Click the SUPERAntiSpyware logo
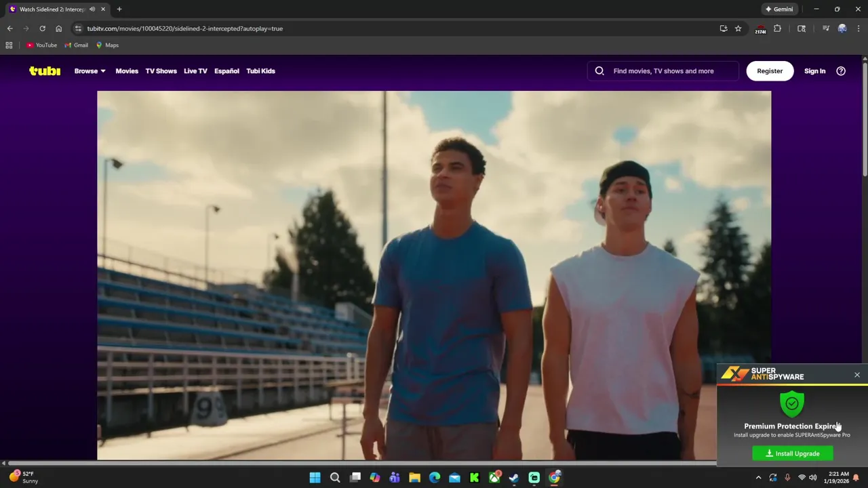 (762, 374)
